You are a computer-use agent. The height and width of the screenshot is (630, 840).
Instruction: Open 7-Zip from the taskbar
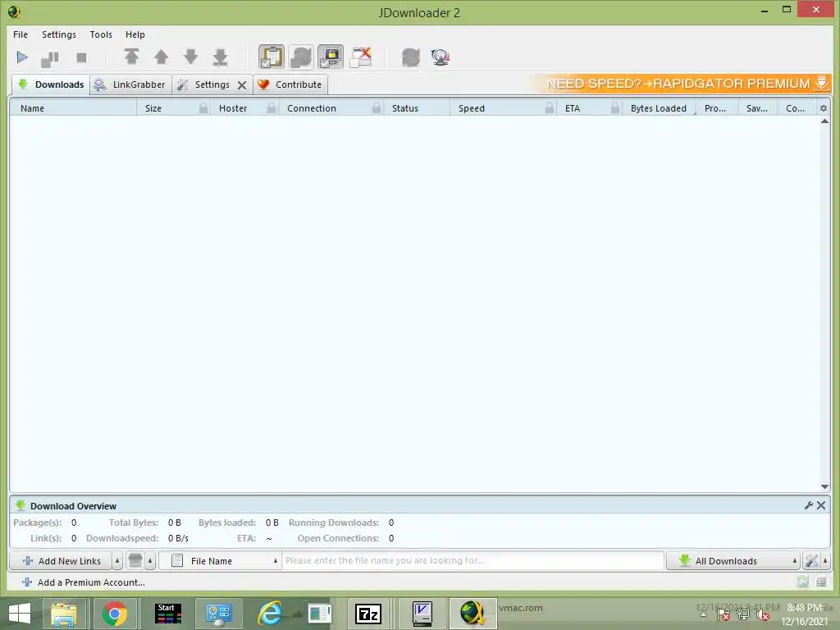(x=368, y=614)
